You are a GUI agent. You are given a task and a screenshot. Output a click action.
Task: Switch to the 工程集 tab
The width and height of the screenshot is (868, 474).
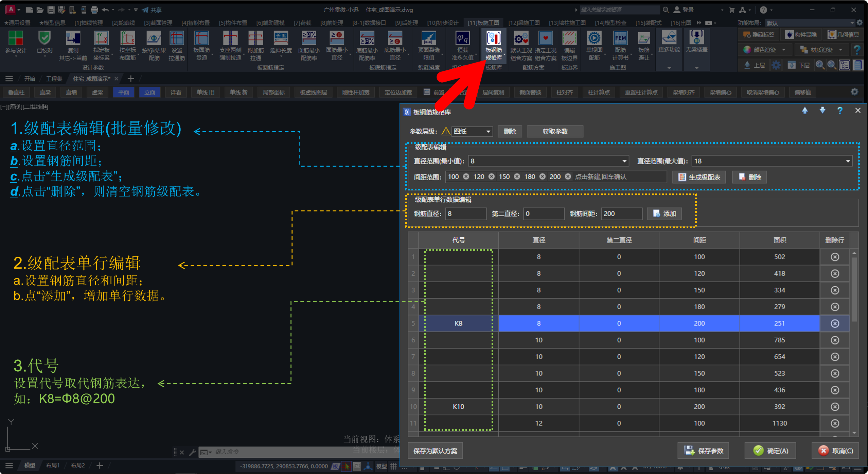point(54,79)
